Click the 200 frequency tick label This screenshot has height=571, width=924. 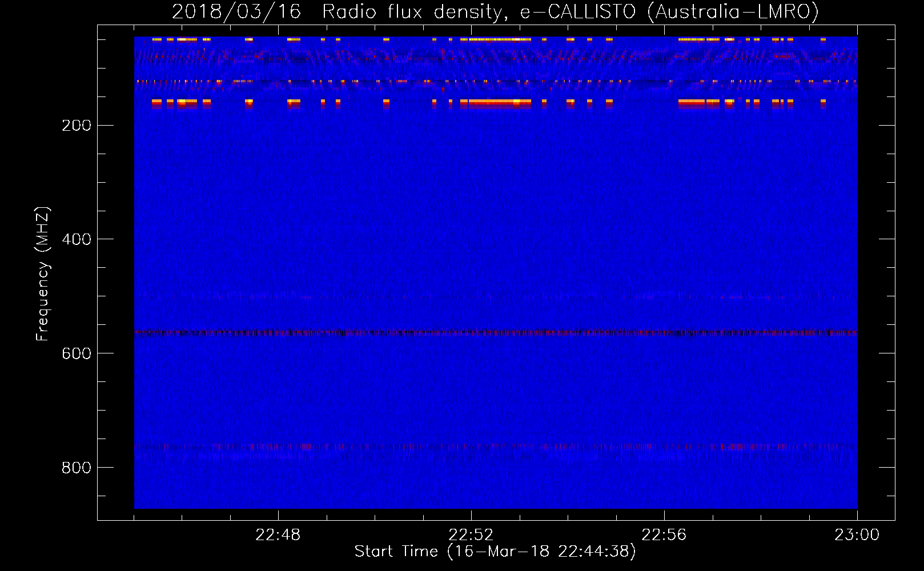point(77,126)
